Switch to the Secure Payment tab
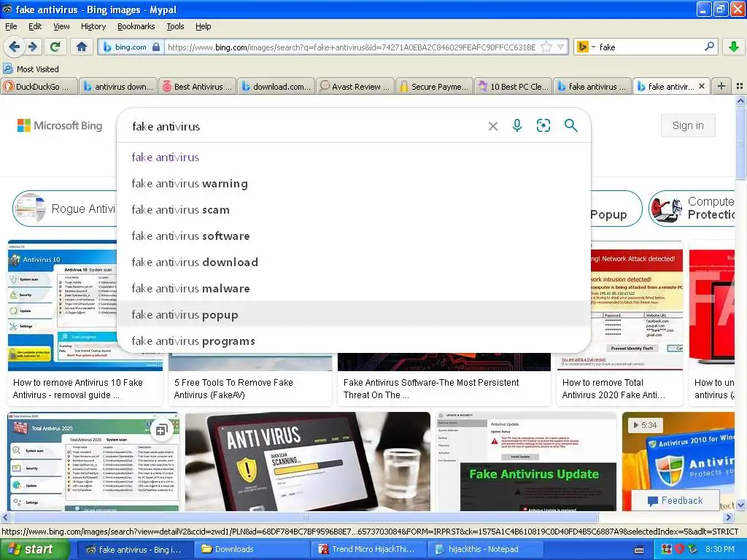Image resolution: width=747 pixels, height=560 pixels. (x=435, y=87)
